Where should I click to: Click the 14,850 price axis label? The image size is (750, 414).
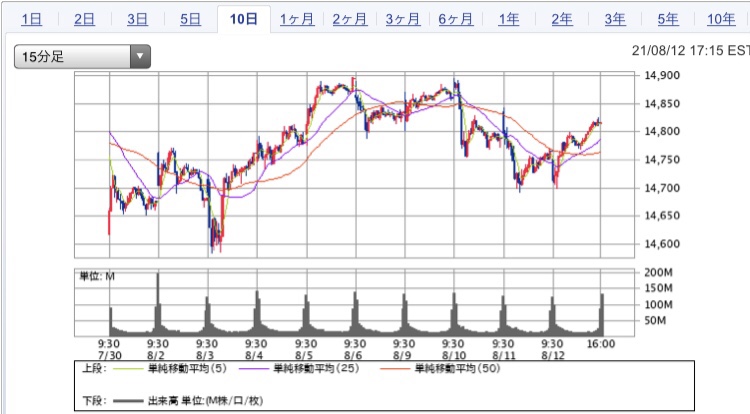[662, 103]
